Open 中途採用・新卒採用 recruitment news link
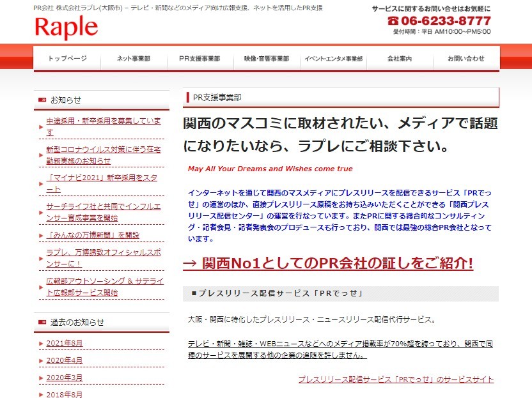The height and width of the screenshot is (398, 532). tap(104, 126)
